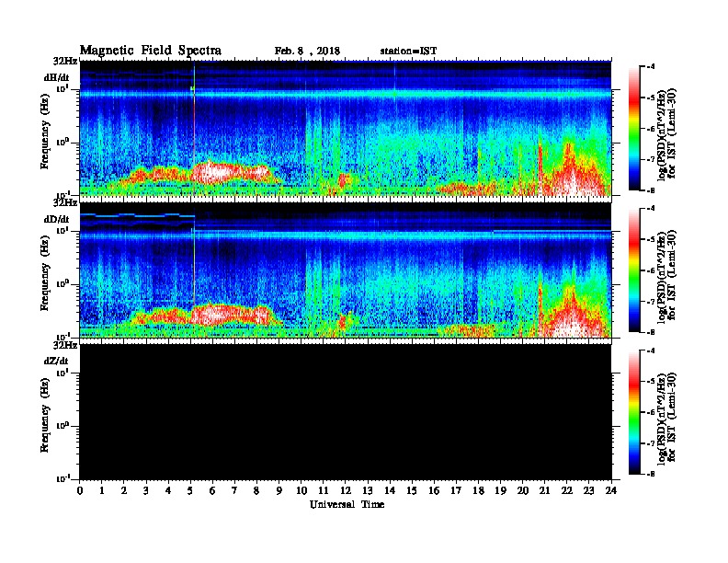The width and height of the screenshot is (728, 563).
Task: Click hour "24" on the Universal Time axis
Action: point(611,490)
